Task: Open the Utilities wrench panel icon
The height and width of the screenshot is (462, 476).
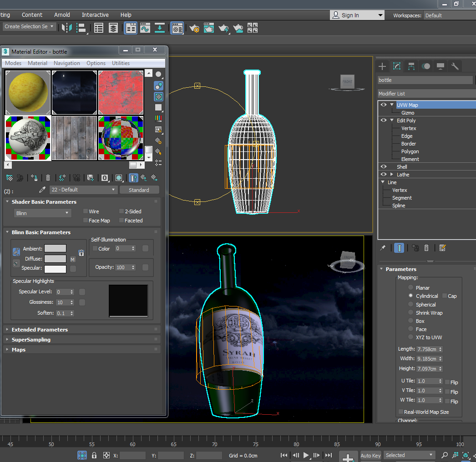Action: [455, 66]
